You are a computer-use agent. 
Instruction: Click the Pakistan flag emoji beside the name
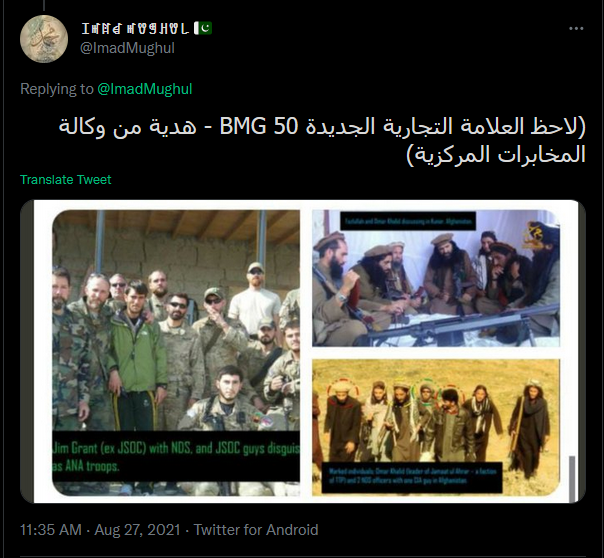(x=203, y=28)
